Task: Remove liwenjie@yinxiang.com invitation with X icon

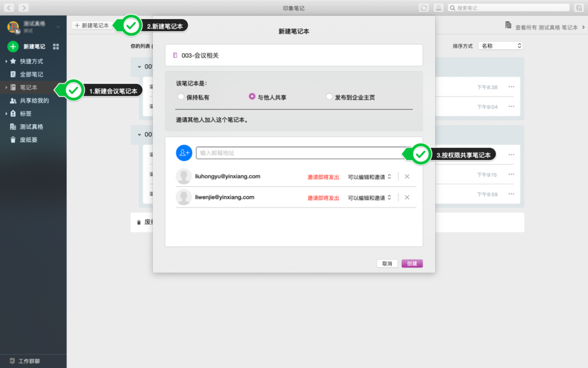Action: point(407,197)
